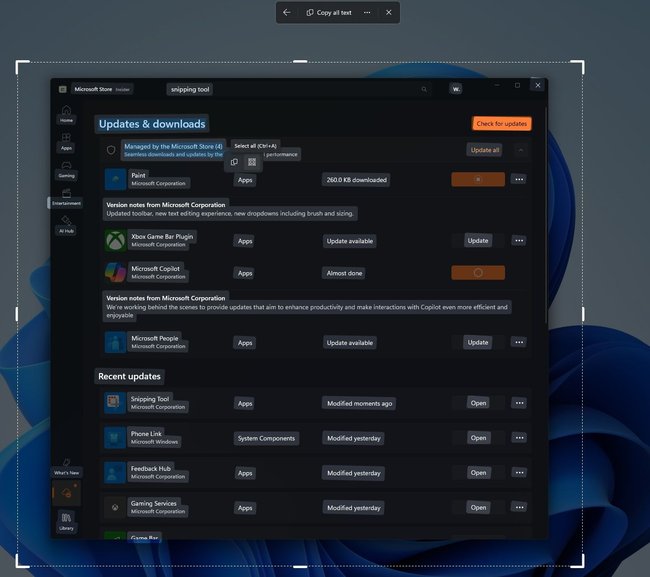This screenshot has height=577, width=650.
Task: Open more options for Xbox Game Bar Plugin
Action: [x=519, y=241]
